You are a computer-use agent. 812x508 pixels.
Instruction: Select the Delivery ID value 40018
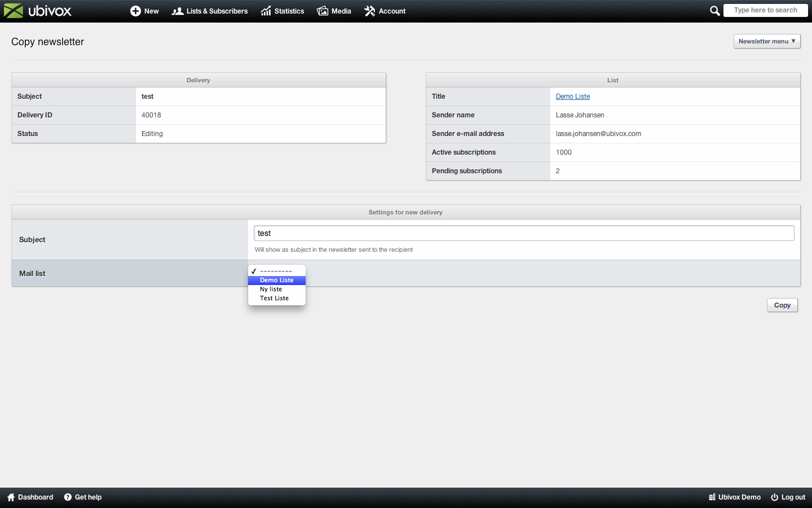(151, 115)
